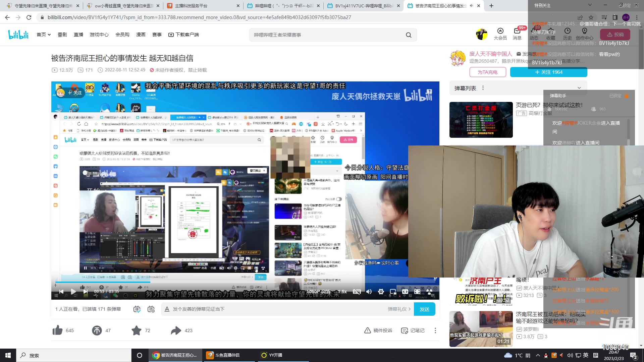Open danmaku text style options
This screenshot has width=644, height=362.
point(167,309)
